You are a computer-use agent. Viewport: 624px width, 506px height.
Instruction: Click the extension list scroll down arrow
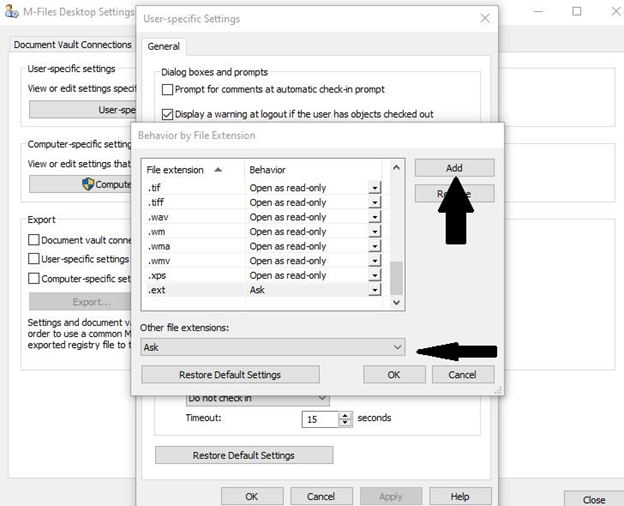[396, 302]
